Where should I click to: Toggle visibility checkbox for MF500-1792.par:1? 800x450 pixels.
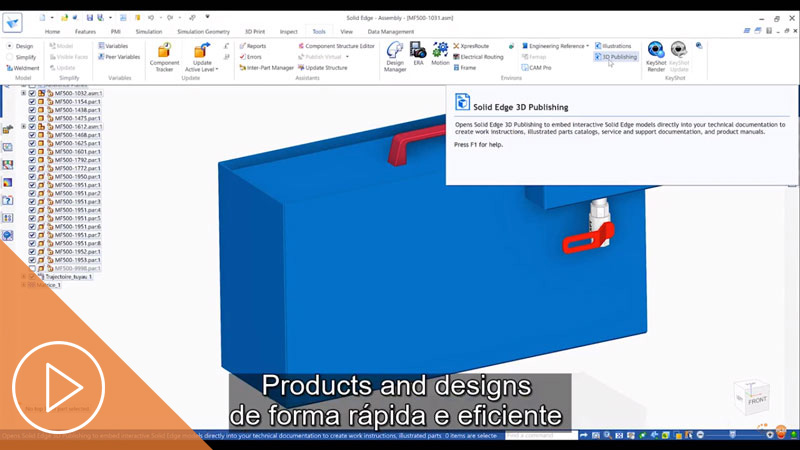(x=32, y=160)
